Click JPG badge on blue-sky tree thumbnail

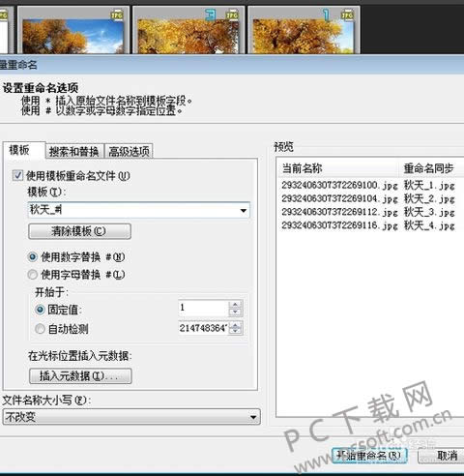pos(117,15)
